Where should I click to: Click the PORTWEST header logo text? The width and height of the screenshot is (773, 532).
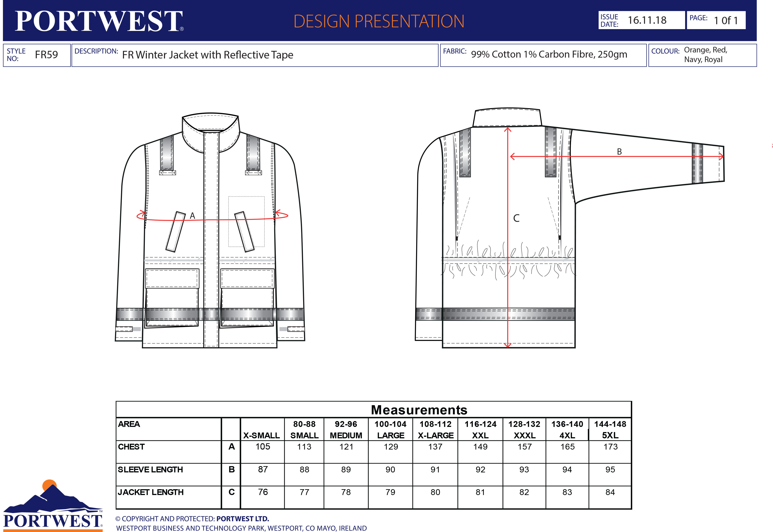point(99,21)
